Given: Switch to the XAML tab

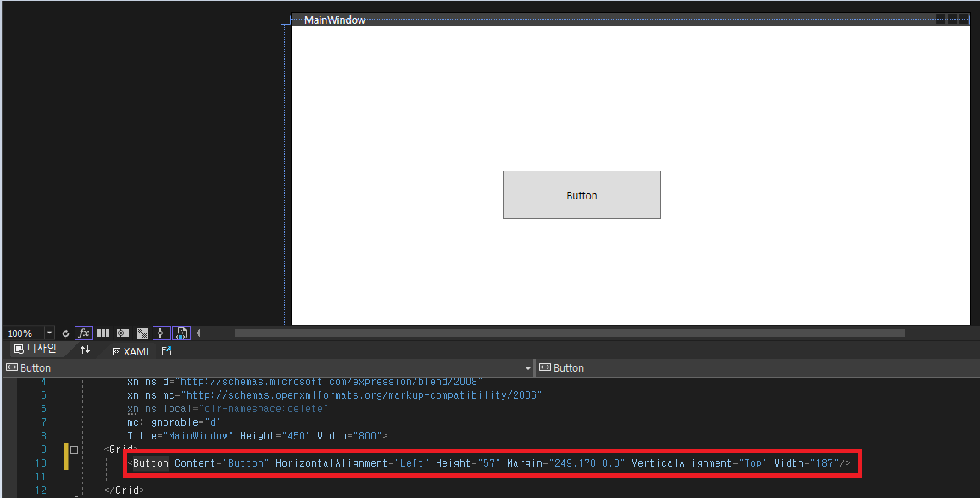Looking at the screenshot, I should coord(132,351).
